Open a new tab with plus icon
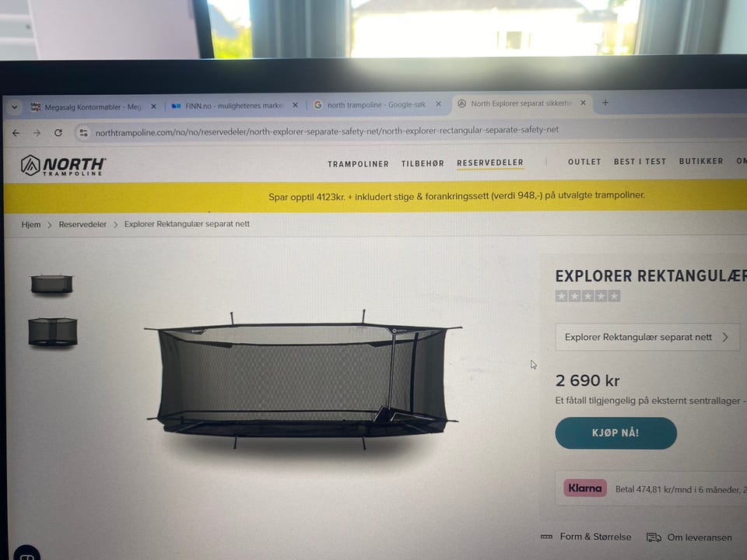Screen dimensions: 747x560 click(x=605, y=103)
